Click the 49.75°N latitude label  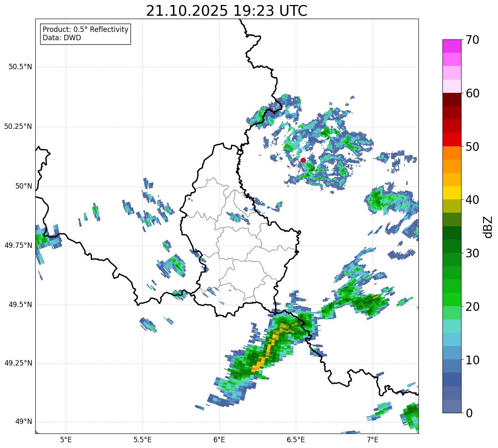[x=18, y=245]
